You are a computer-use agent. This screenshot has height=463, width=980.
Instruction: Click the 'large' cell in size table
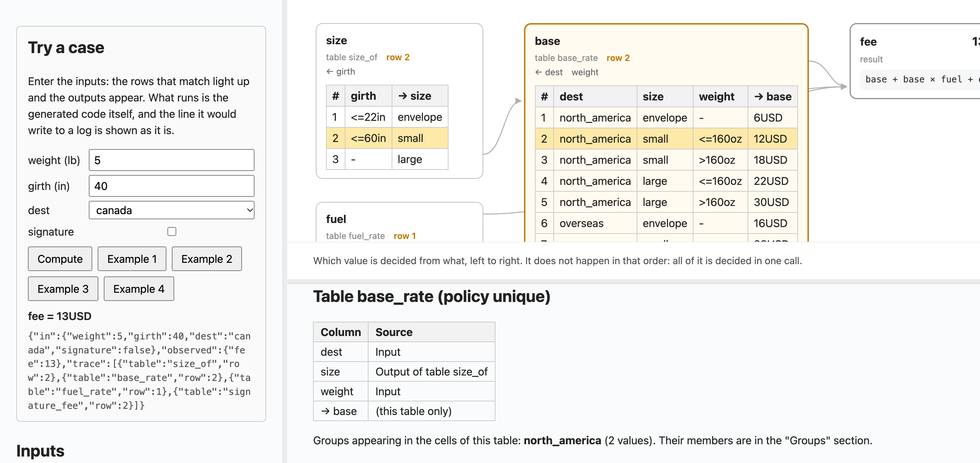[420, 159]
